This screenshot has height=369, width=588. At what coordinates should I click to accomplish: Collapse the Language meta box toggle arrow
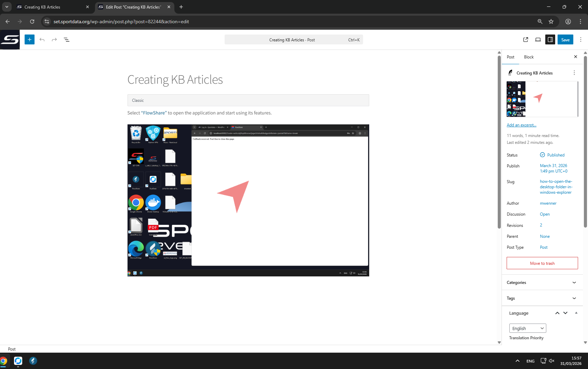(x=576, y=313)
